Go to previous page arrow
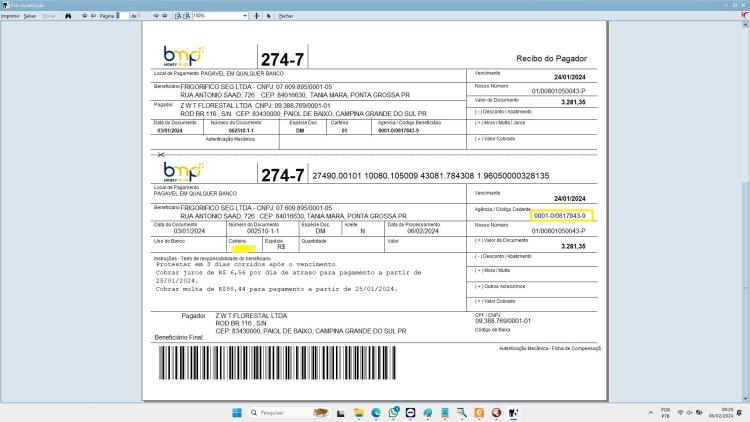Image resolution: width=750 pixels, height=422 pixels. tap(93, 16)
